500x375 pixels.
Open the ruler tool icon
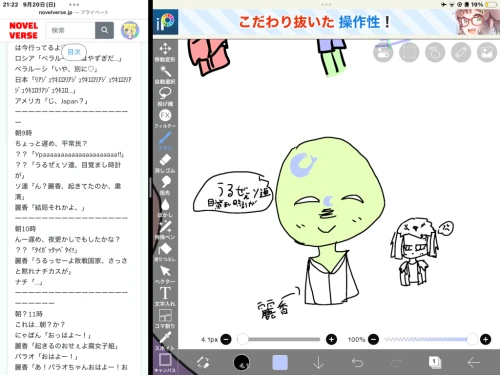461,52
